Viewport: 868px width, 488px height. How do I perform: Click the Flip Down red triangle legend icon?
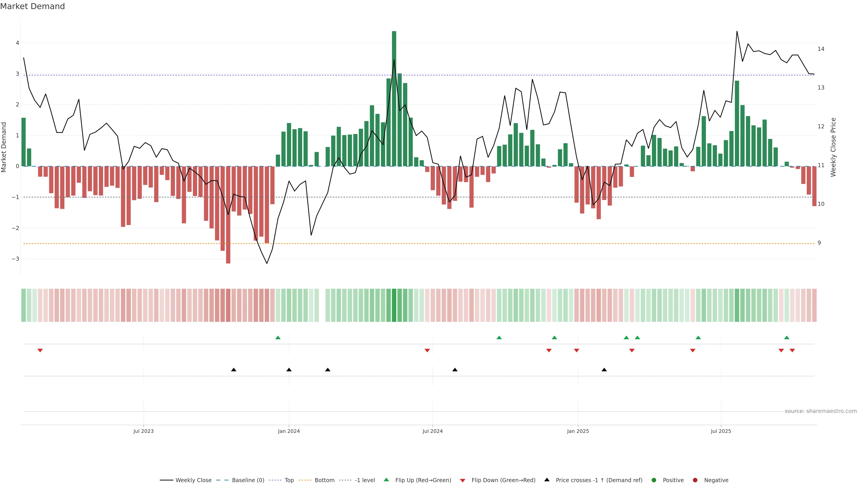click(x=462, y=480)
